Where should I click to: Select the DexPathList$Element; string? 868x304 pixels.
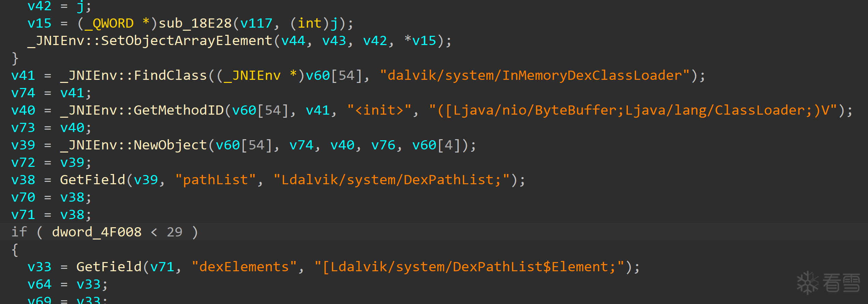469,267
